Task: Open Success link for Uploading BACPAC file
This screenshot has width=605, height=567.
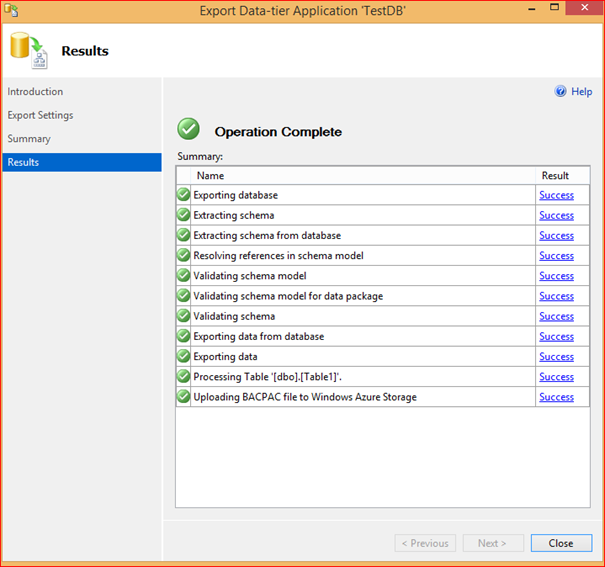Action: point(556,397)
